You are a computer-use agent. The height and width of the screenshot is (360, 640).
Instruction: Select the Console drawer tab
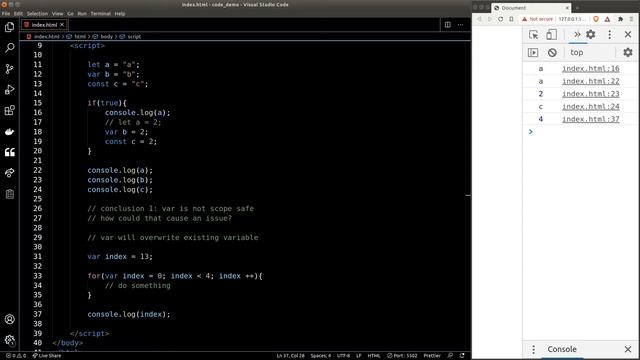[562, 349]
